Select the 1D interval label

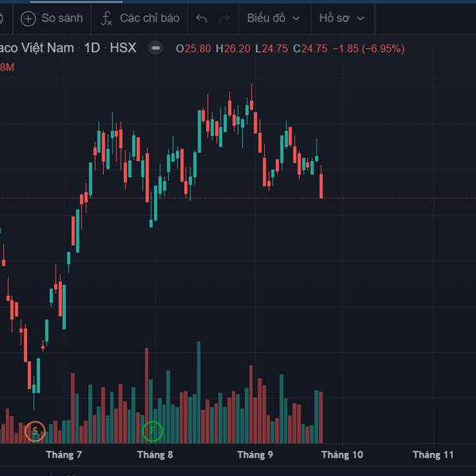click(x=92, y=48)
